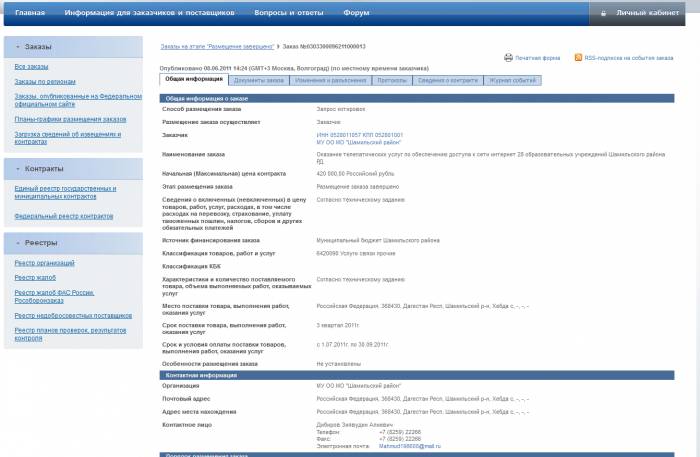Image resolution: width=700 pixels, height=457 pixels.
Task: Open Главная in the top menu
Action: 30,14
